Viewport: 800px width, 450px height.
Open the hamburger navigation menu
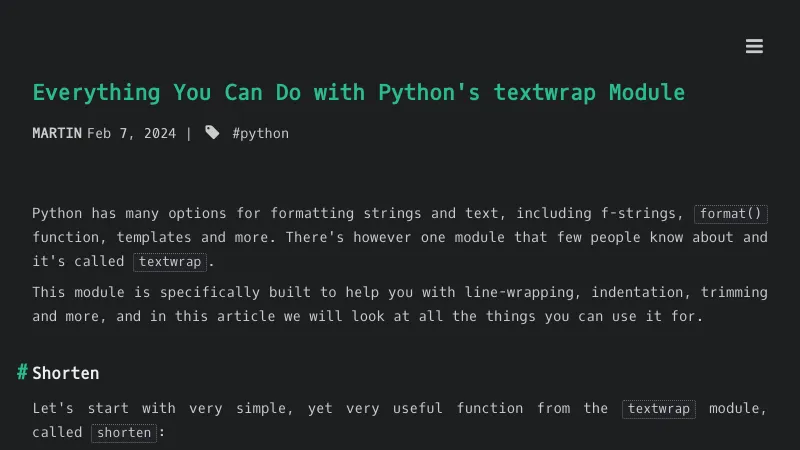click(x=754, y=46)
